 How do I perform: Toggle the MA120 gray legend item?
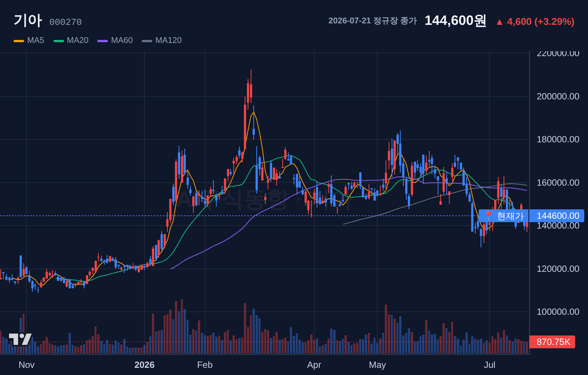point(162,40)
